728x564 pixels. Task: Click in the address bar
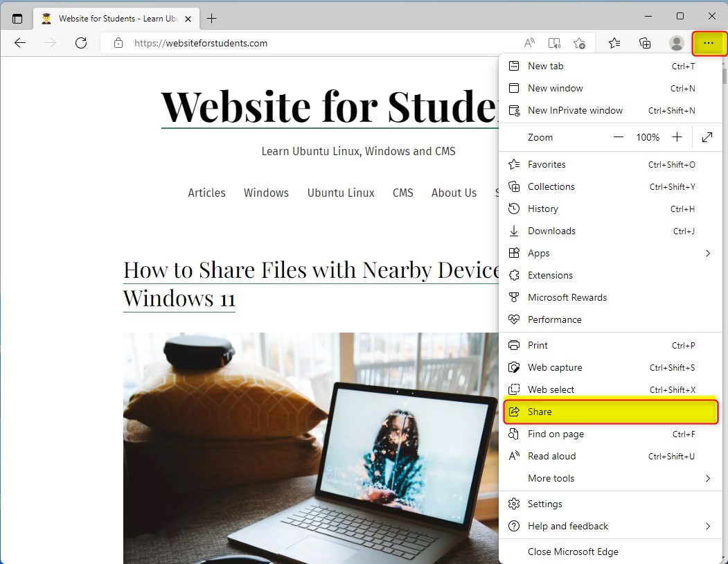tap(277, 42)
